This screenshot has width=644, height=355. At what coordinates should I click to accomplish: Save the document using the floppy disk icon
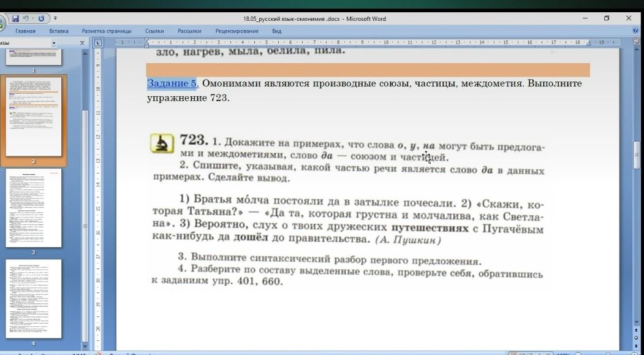15,18
